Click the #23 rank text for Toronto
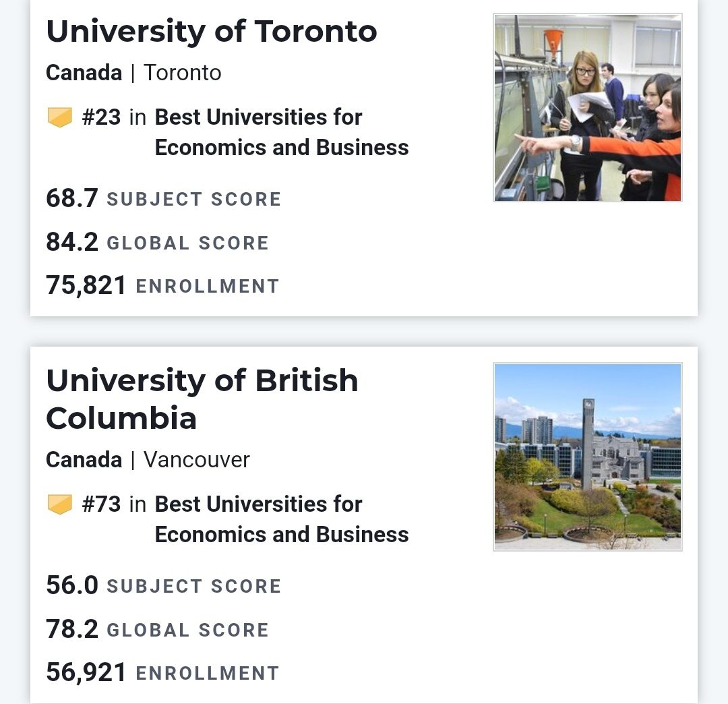The image size is (728, 704). coord(101,117)
